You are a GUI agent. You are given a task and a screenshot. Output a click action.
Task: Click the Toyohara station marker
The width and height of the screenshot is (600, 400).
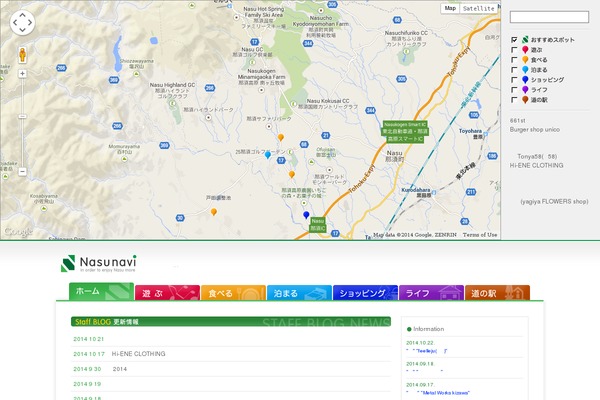point(485,134)
